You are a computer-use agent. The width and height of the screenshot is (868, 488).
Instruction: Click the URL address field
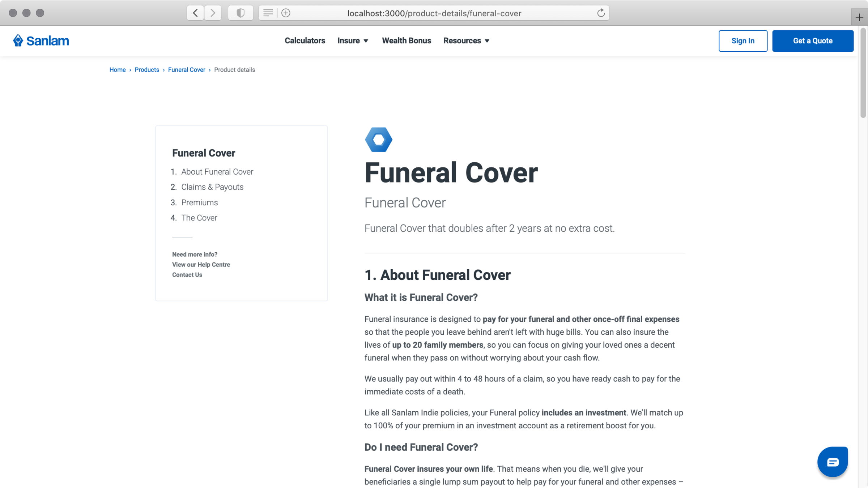(x=434, y=13)
